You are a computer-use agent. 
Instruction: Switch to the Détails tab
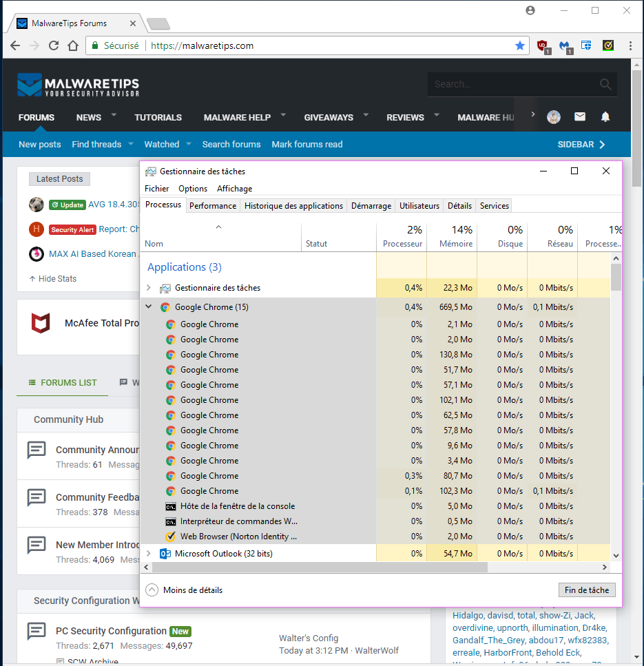459,205
